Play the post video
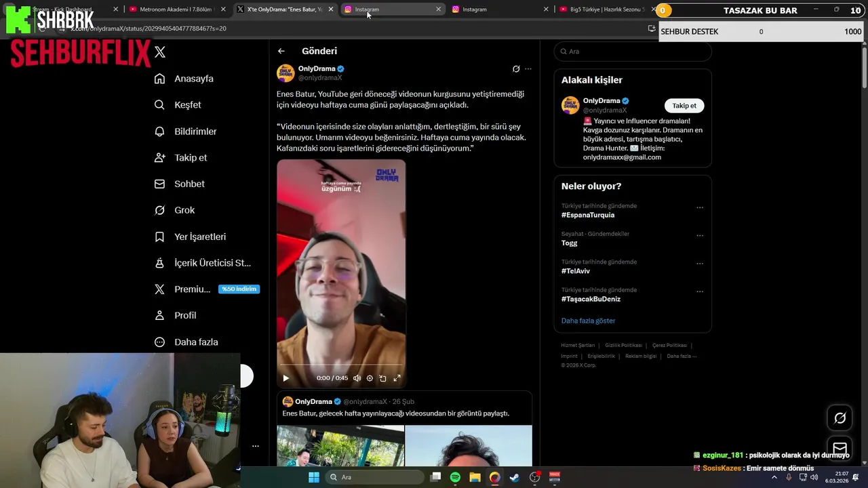This screenshot has width=868, height=488. (x=285, y=378)
